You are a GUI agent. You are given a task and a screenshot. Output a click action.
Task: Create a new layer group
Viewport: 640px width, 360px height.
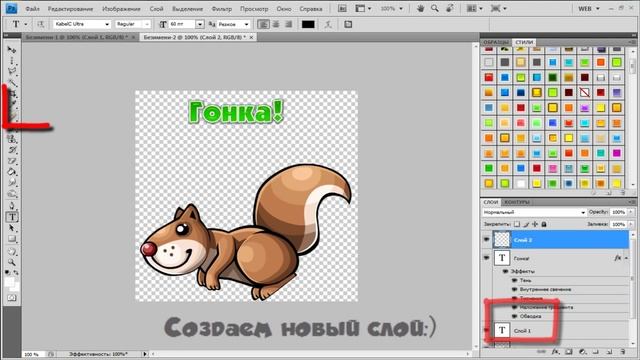click(596, 351)
